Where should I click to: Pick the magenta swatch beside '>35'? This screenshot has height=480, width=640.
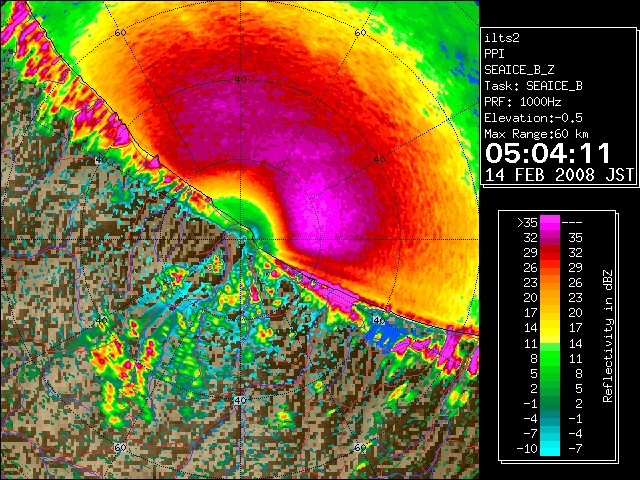pos(550,222)
